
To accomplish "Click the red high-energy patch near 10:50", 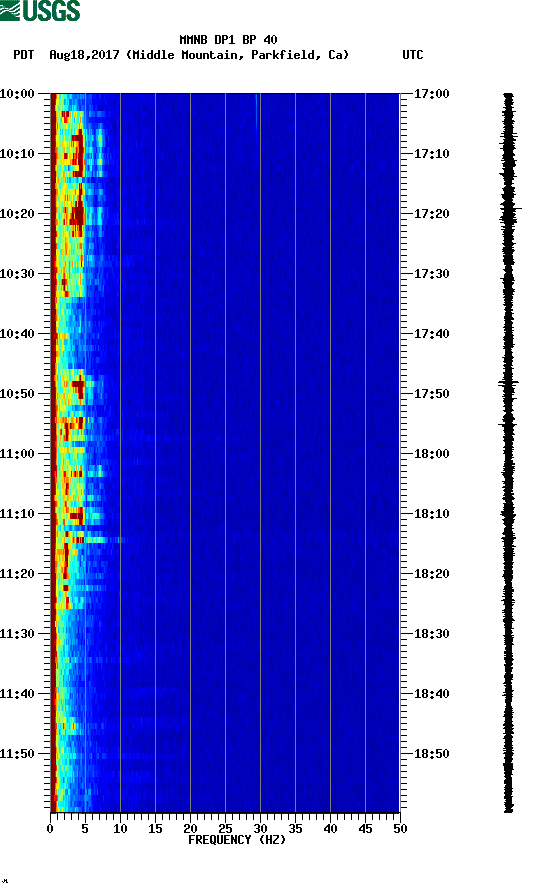I will click(x=79, y=387).
